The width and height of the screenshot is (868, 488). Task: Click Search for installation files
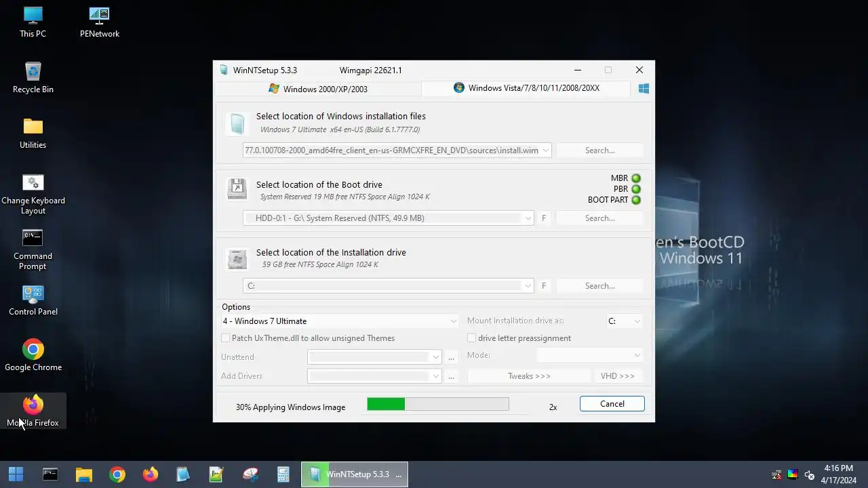tap(599, 150)
